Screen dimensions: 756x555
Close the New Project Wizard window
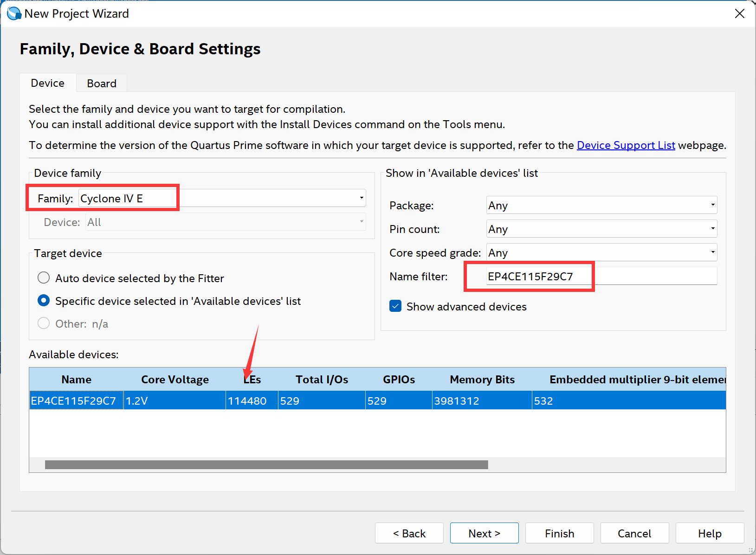[740, 13]
